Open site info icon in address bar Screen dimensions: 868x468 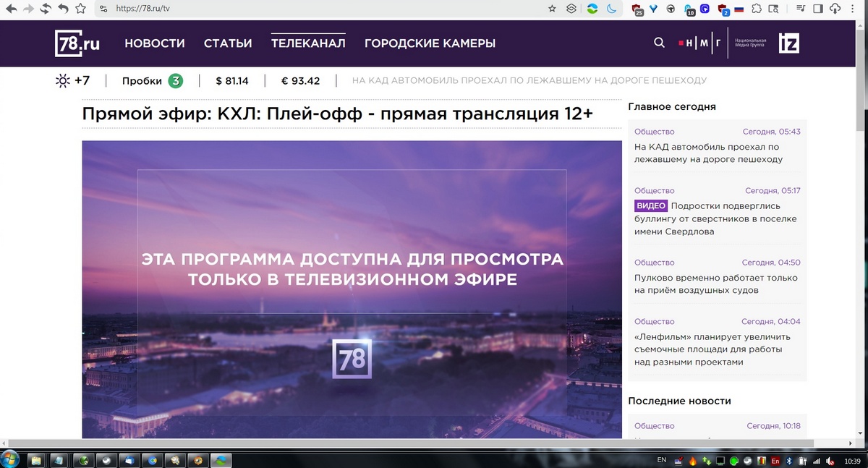point(103,9)
